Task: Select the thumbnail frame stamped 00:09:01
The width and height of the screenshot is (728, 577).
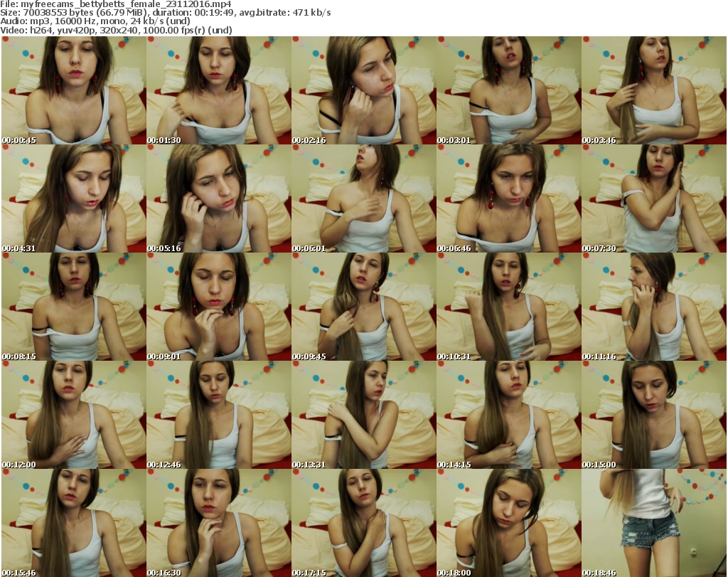Action: coord(219,307)
